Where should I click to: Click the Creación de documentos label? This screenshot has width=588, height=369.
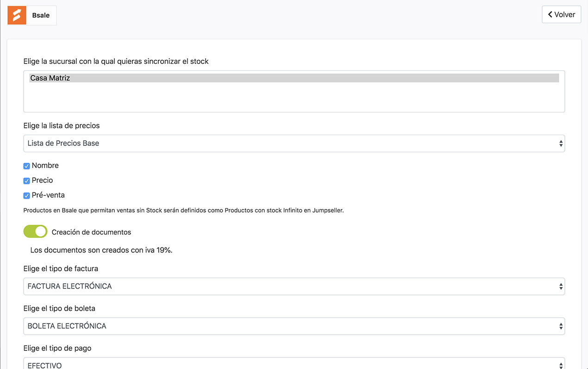(x=92, y=232)
